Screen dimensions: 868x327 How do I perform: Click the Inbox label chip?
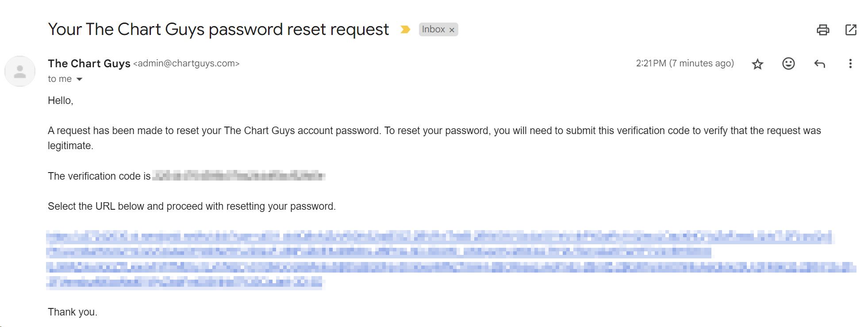pos(433,30)
